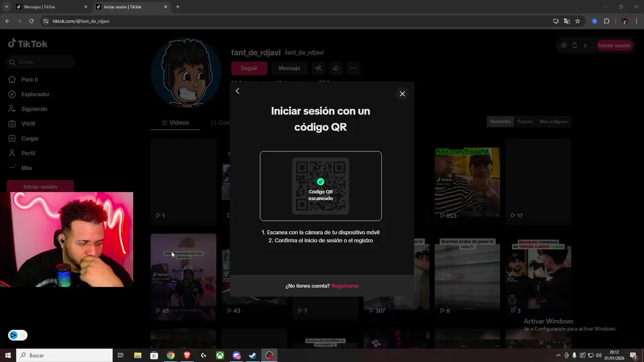The image size is (644, 362).
Task: Open the Windows Start menu
Action: click(x=8, y=355)
